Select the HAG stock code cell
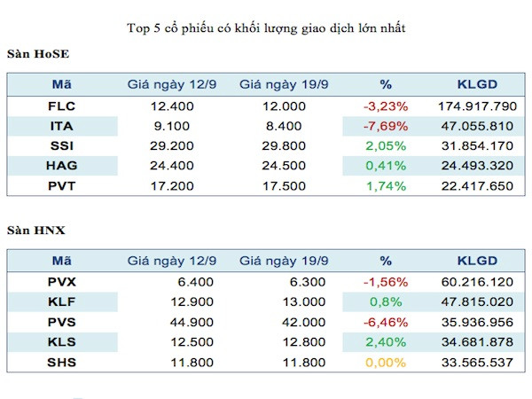 (x=55, y=166)
